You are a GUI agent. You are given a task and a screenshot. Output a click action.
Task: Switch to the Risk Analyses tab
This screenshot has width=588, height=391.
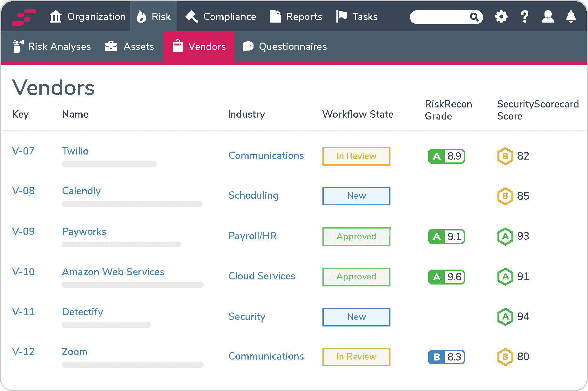52,46
